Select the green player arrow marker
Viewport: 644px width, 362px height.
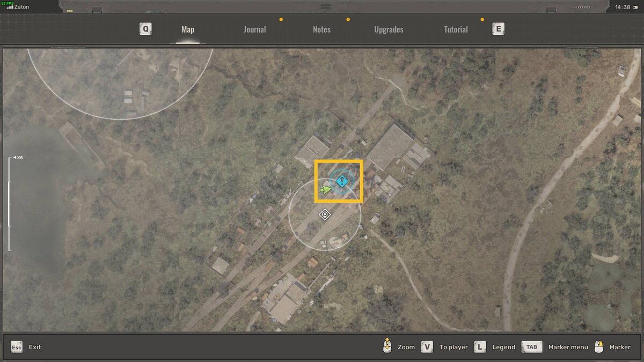[x=325, y=189]
